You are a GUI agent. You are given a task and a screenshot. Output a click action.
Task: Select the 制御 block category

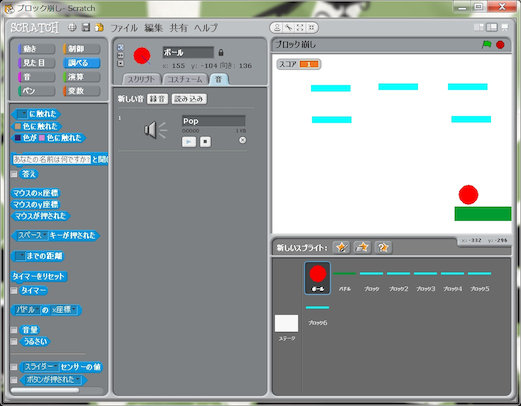pos(82,49)
